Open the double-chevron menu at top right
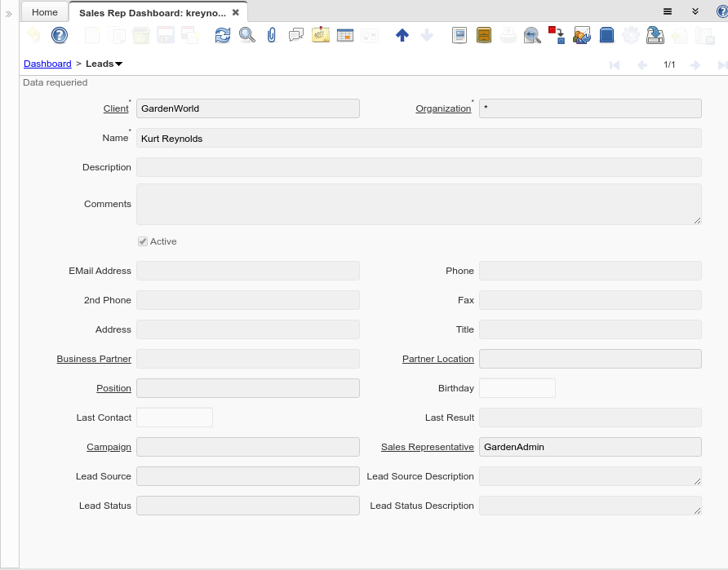 click(x=695, y=11)
